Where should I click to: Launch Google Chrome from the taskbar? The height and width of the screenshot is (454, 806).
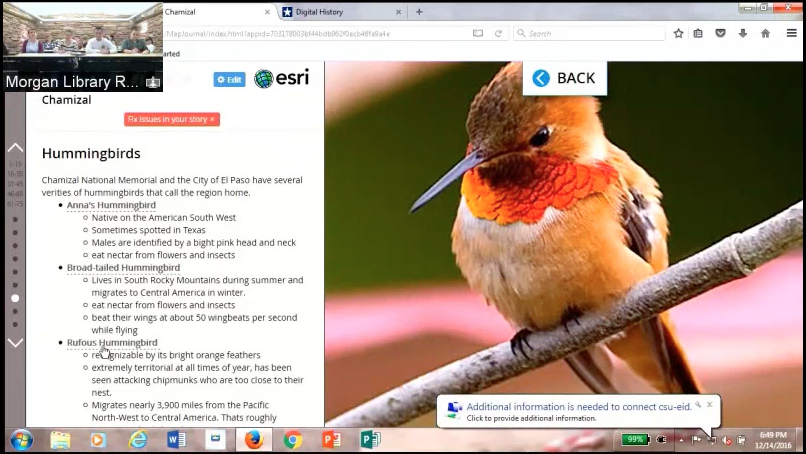[293, 439]
